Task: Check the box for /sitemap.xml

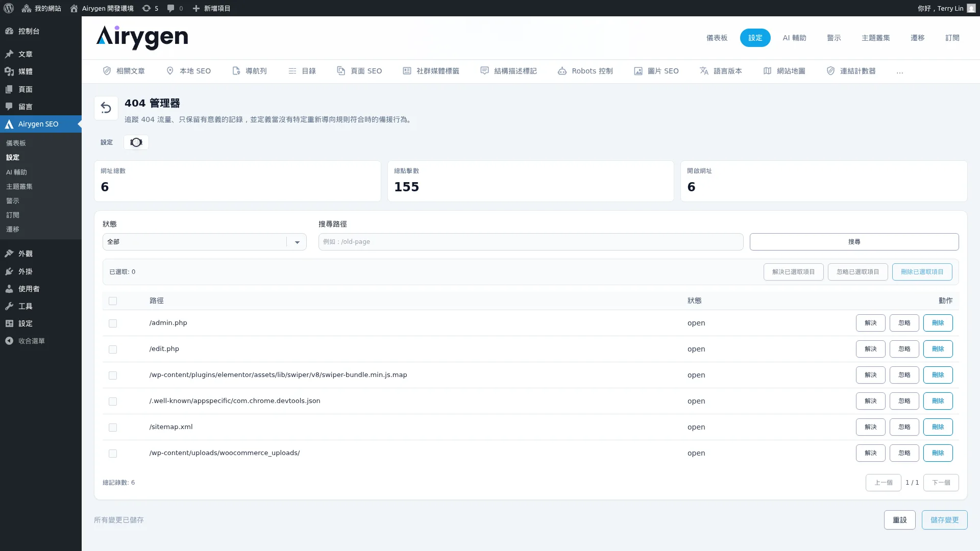Action: pyautogui.click(x=113, y=428)
